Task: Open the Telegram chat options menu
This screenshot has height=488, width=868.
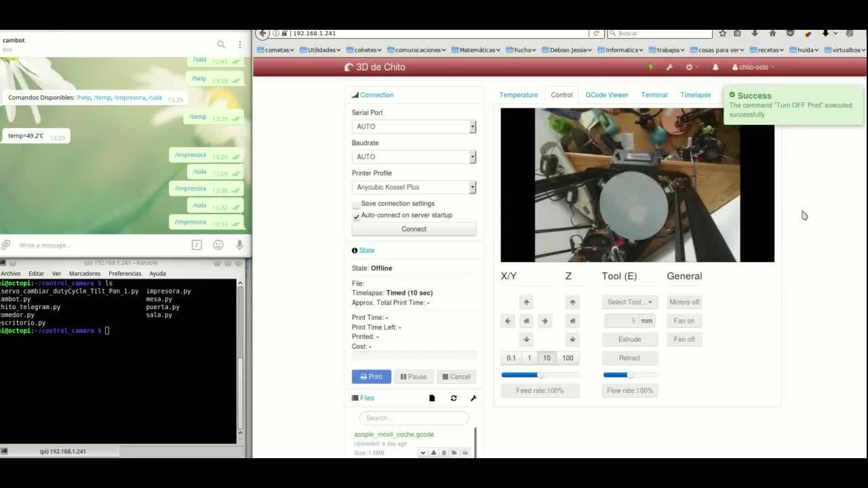Action: coord(239,45)
